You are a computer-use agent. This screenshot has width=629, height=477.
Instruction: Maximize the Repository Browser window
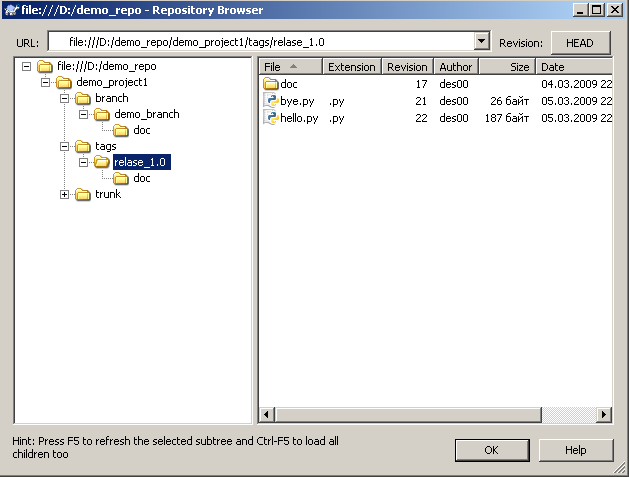coord(597,10)
